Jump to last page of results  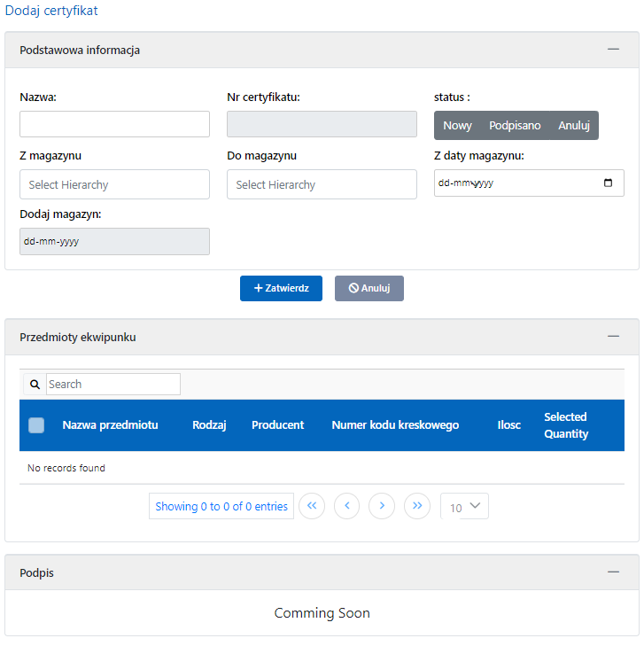(x=417, y=506)
